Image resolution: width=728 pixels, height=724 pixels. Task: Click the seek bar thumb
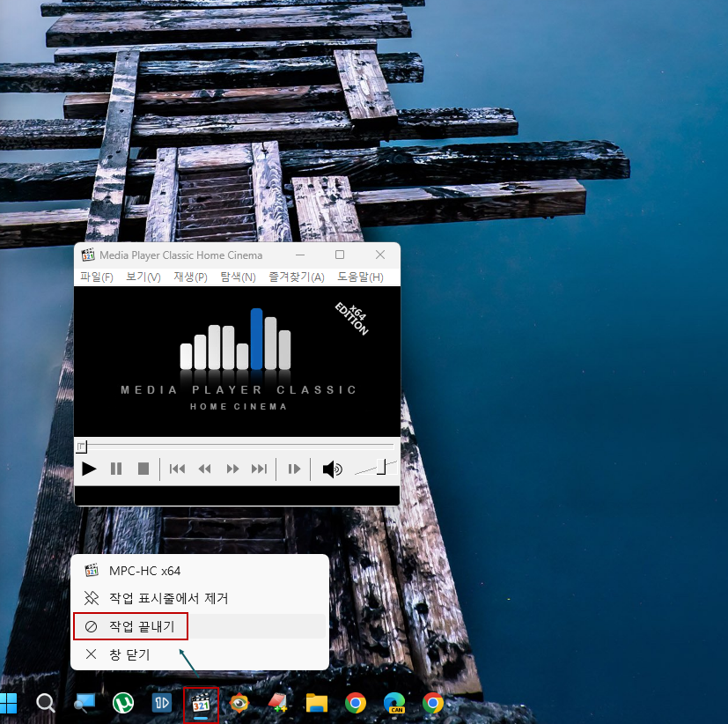click(81, 447)
